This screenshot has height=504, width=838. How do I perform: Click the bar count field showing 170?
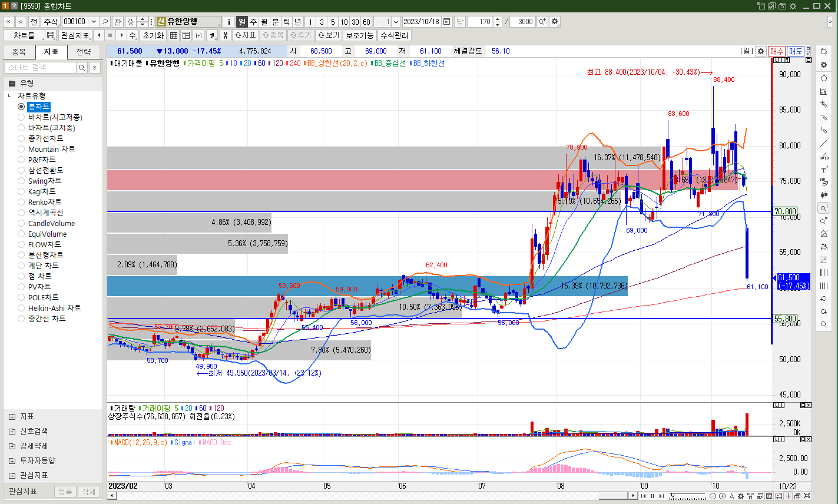481,22
